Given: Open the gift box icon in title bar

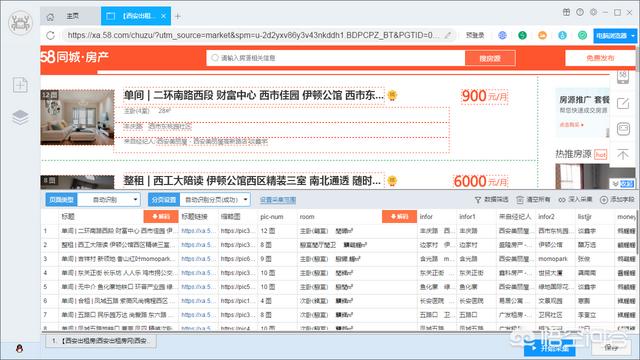Looking at the screenshot, I should (566, 12).
